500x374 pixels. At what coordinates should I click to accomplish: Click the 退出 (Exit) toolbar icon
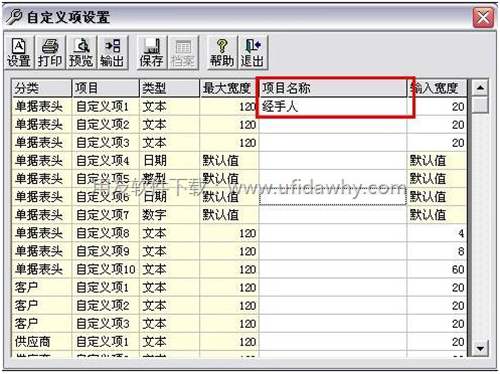click(252, 53)
